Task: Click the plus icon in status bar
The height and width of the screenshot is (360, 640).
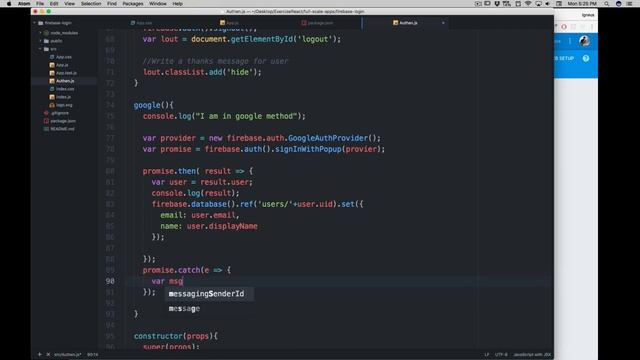Action: tap(40, 354)
